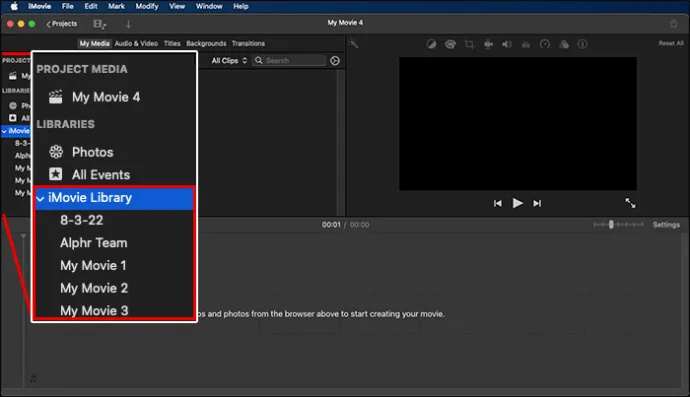690x397 pixels.
Task: Open the iMovie menu
Action: click(x=40, y=6)
